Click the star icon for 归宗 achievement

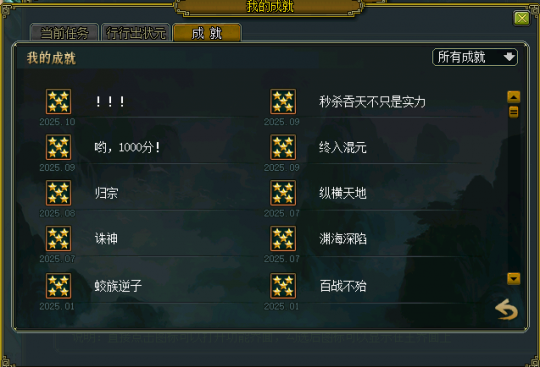[x=59, y=193]
